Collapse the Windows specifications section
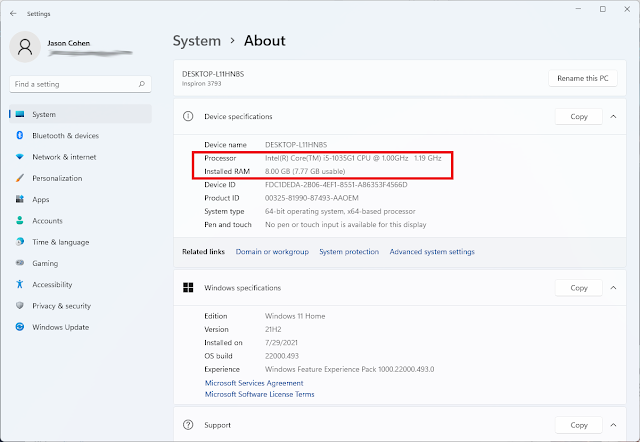 pyautogui.click(x=613, y=288)
